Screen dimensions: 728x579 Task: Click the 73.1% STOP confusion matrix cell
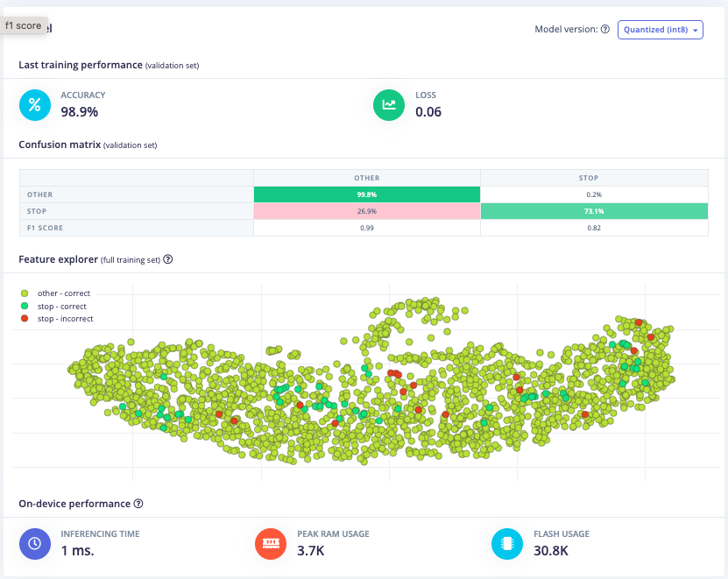(594, 211)
